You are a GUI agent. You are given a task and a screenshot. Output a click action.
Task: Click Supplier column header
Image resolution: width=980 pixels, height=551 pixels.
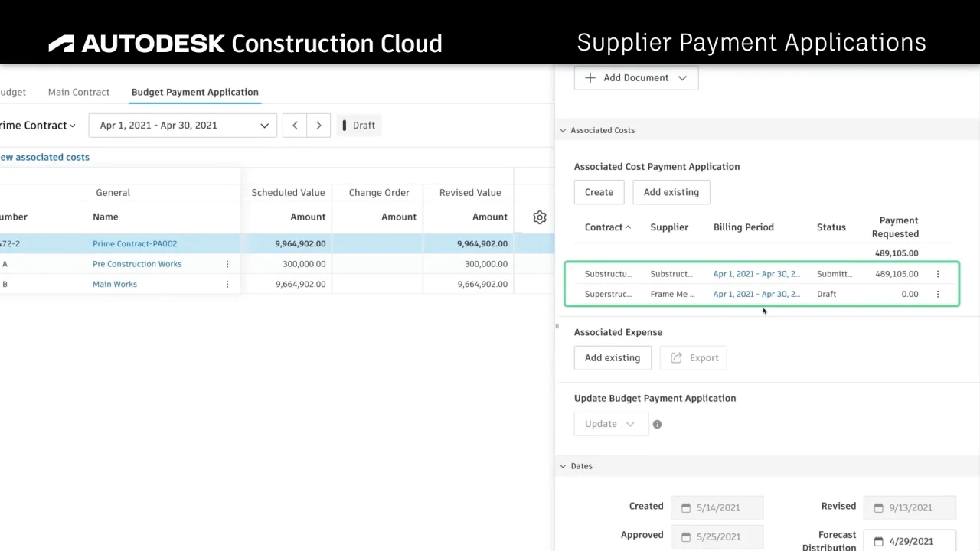(669, 227)
